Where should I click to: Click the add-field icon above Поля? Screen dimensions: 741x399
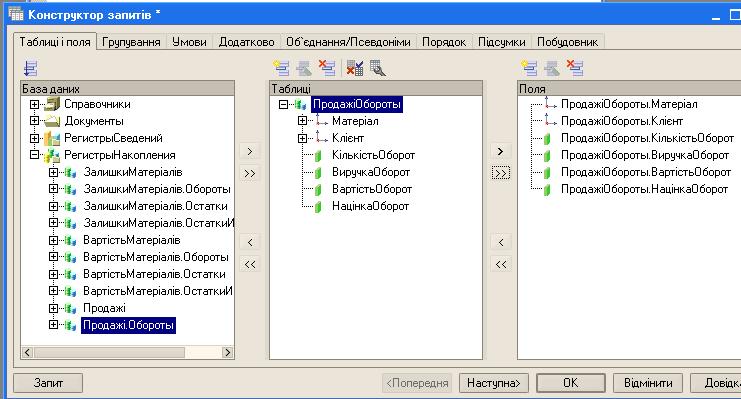tap(529, 68)
